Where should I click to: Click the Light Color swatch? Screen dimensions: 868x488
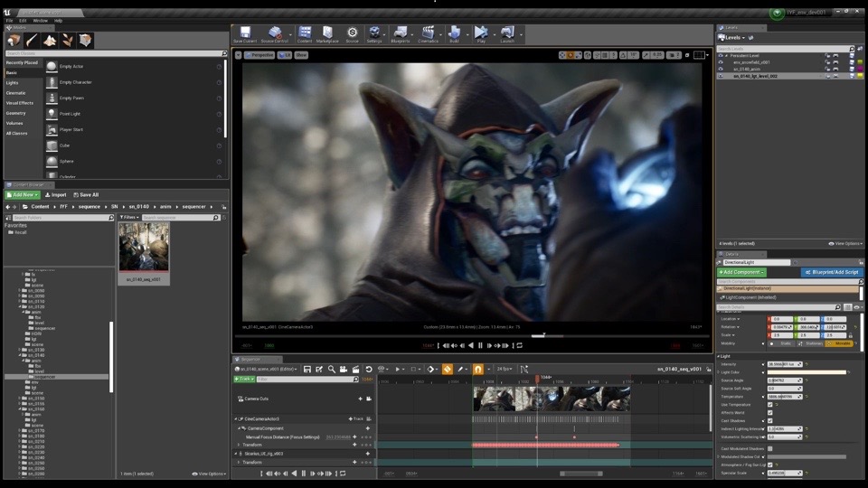[x=807, y=372]
